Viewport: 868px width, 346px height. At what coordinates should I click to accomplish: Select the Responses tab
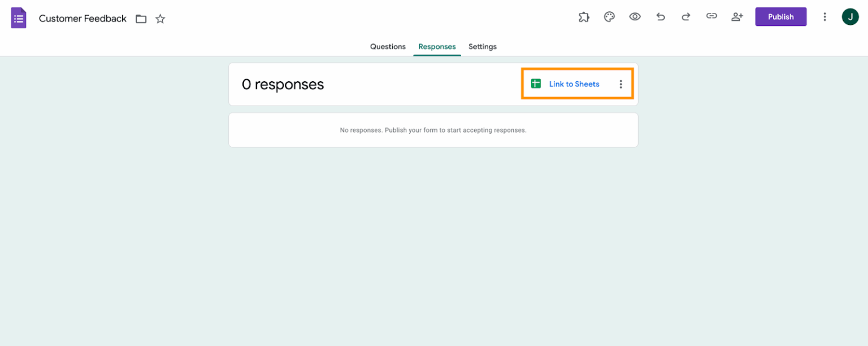point(437,46)
